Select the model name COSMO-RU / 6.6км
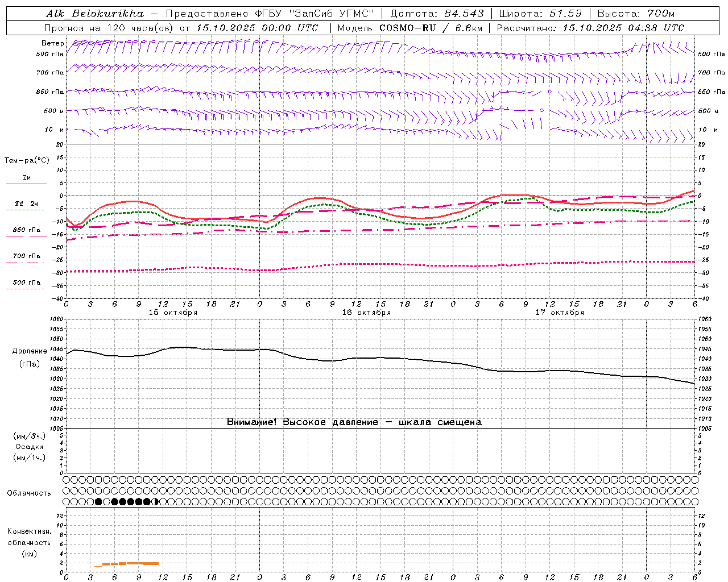728x582 pixels. click(x=431, y=28)
